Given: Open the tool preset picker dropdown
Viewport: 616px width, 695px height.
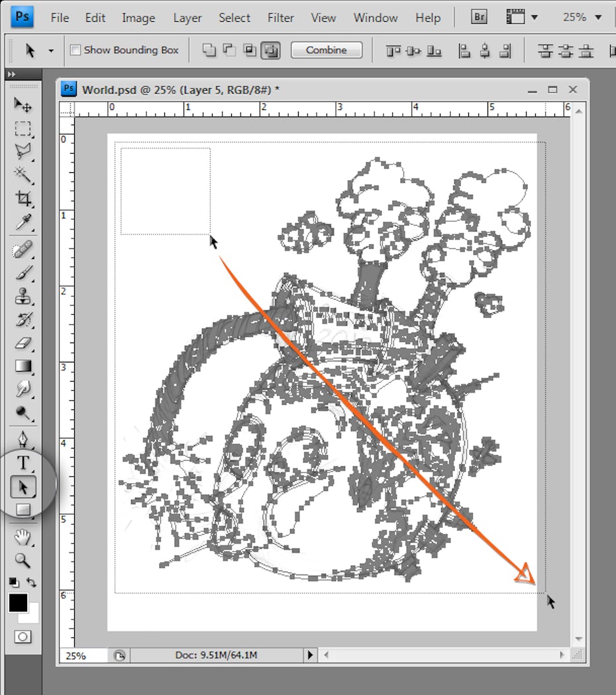Looking at the screenshot, I should click(x=50, y=50).
